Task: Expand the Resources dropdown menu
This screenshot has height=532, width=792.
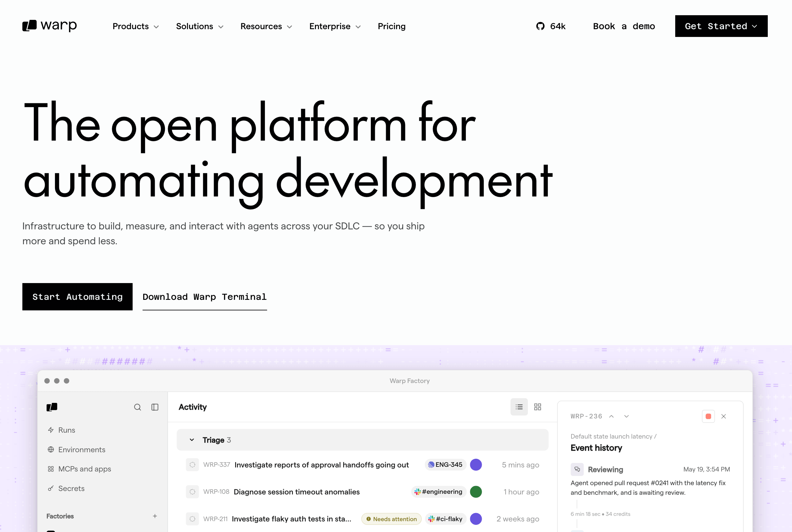Action: point(266,26)
